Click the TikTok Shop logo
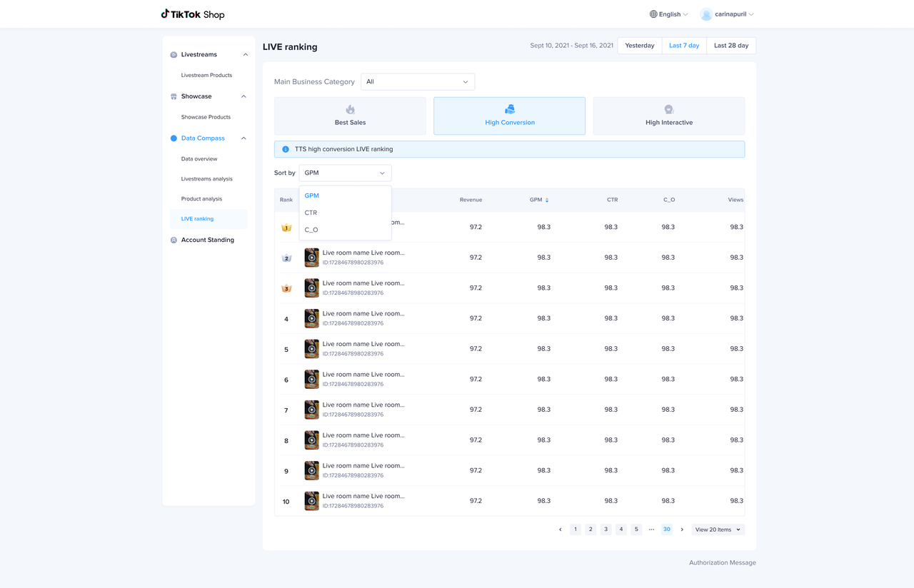Screen dimensions: 914x588 [x=192, y=14]
